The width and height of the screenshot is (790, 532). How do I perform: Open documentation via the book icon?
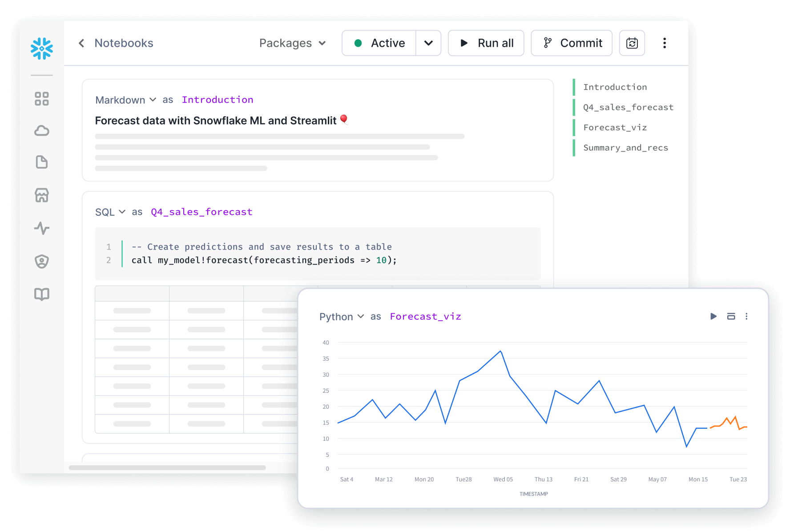click(41, 294)
